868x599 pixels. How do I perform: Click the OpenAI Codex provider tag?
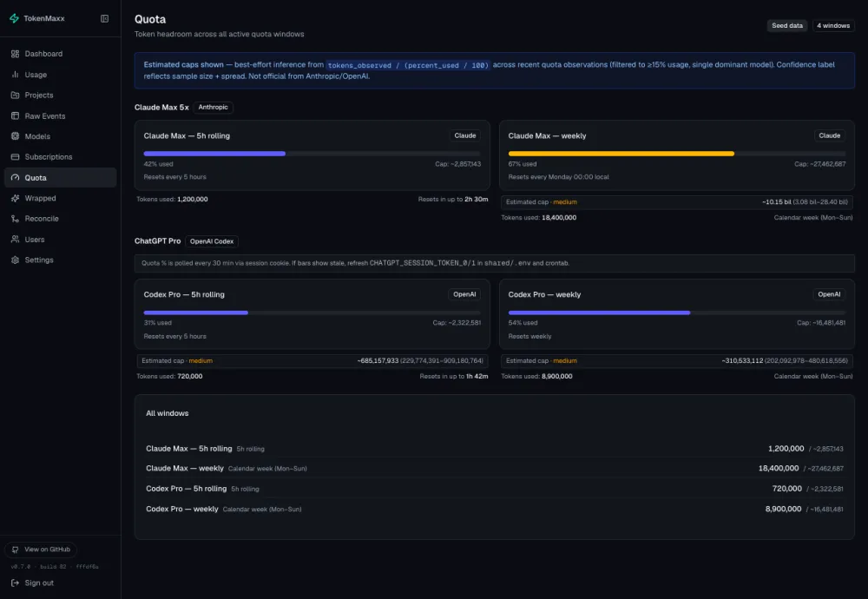point(212,241)
